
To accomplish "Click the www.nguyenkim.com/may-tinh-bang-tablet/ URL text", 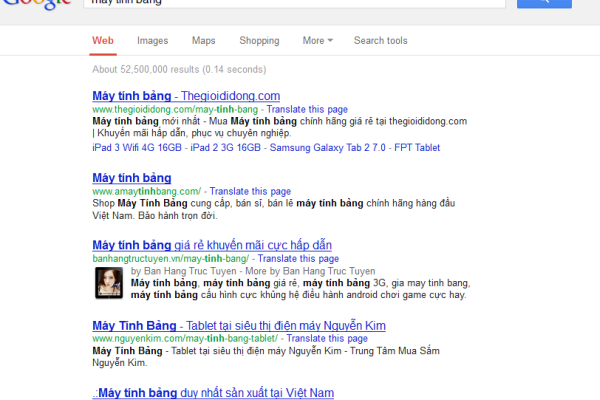I will tap(185, 338).
